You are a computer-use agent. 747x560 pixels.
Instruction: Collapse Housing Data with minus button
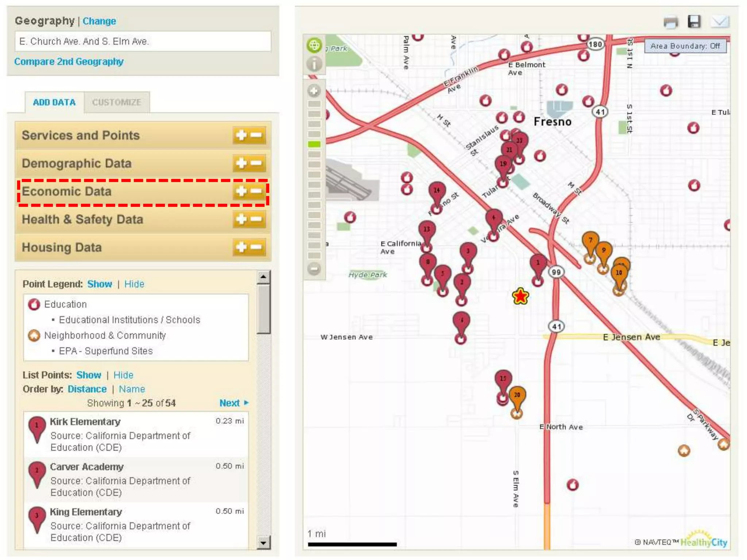[x=257, y=247]
